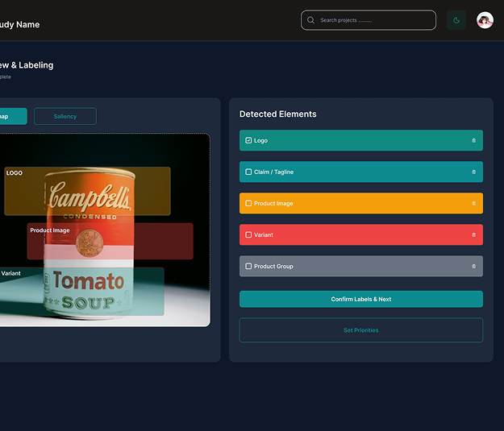The image size is (504, 431).
Task: Check the Variant checkbox
Action: tap(248, 234)
